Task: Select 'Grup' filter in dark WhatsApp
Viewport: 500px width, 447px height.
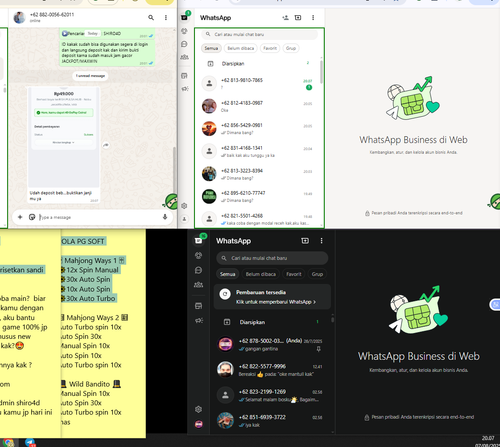Action: point(317,274)
